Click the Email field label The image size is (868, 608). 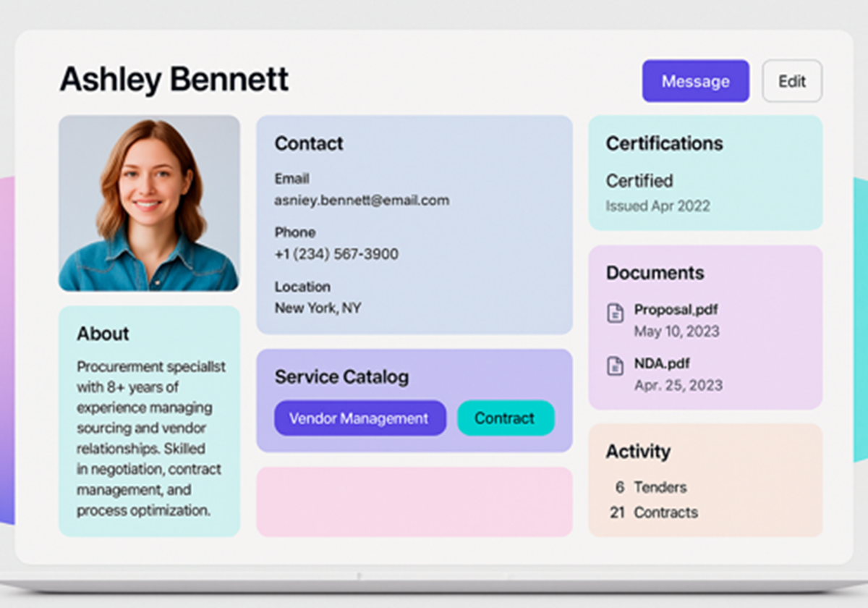(292, 179)
